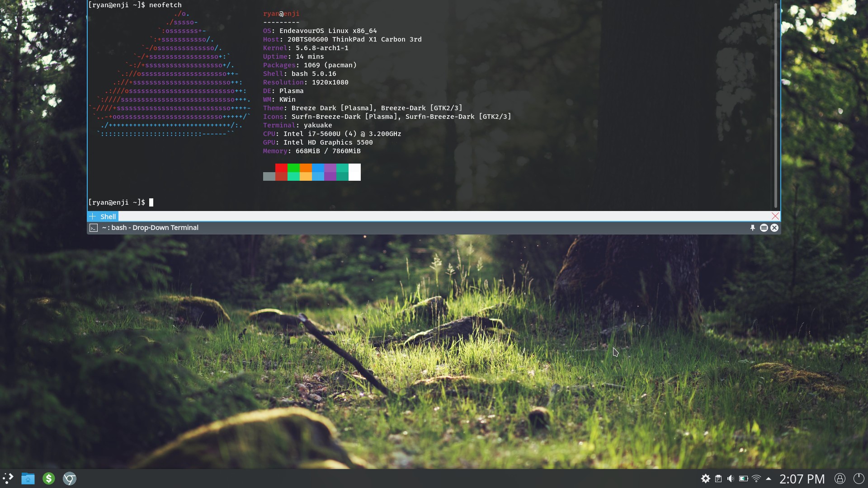868x488 pixels.
Task: Toggle the keep-open pin in Yakuake title bar
Action: click(x=753, y=228)
